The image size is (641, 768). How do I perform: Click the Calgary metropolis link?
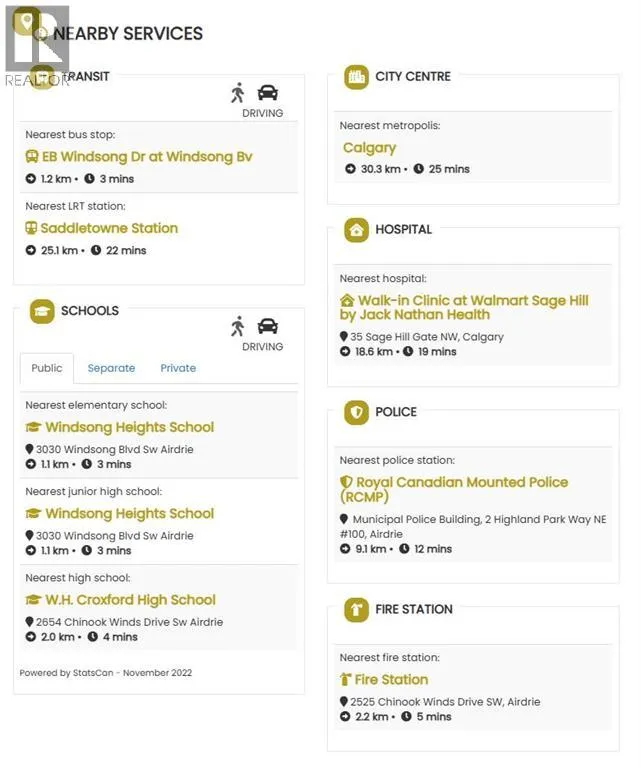point(369,148)
